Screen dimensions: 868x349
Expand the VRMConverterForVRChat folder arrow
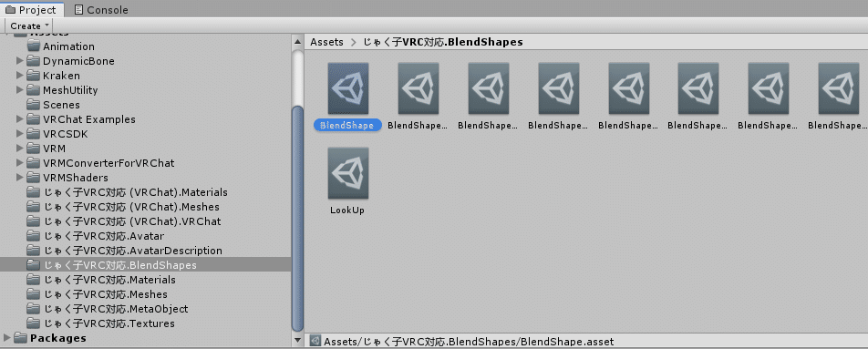click(x=20, y=162)
